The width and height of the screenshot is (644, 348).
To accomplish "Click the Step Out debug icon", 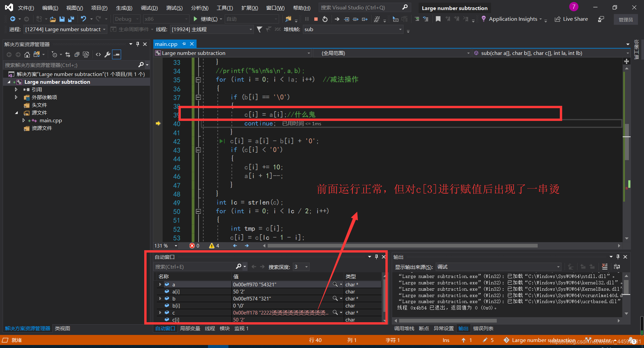I will pos(365,19).
